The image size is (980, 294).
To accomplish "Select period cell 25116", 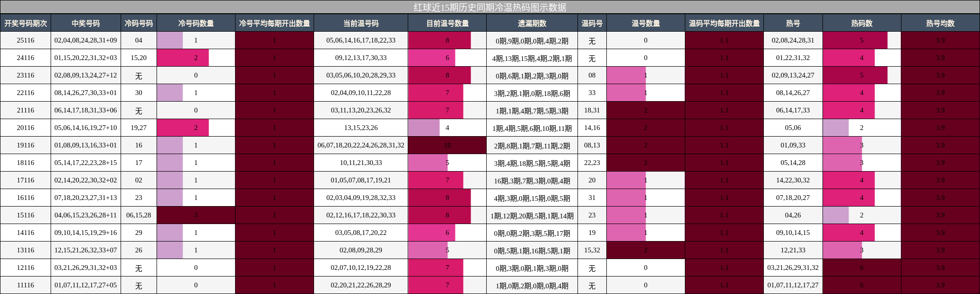I will [26, 40].
